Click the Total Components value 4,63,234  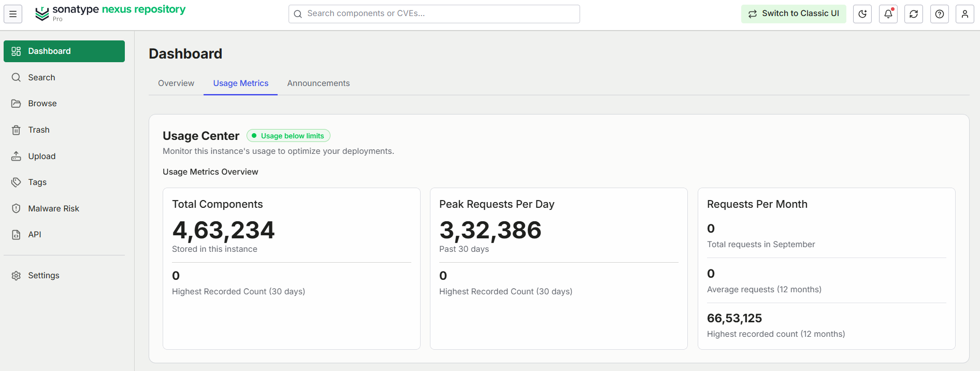[x=223, y=230]
